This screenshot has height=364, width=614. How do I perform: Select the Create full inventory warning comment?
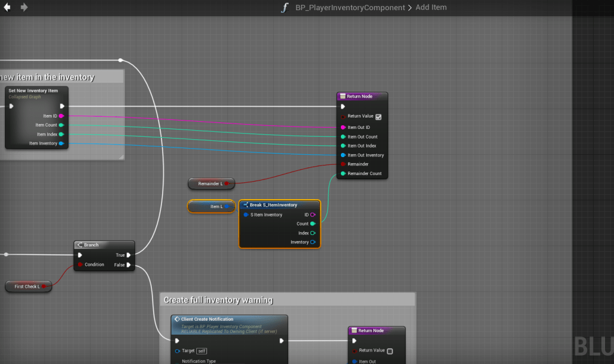point(287,300)
